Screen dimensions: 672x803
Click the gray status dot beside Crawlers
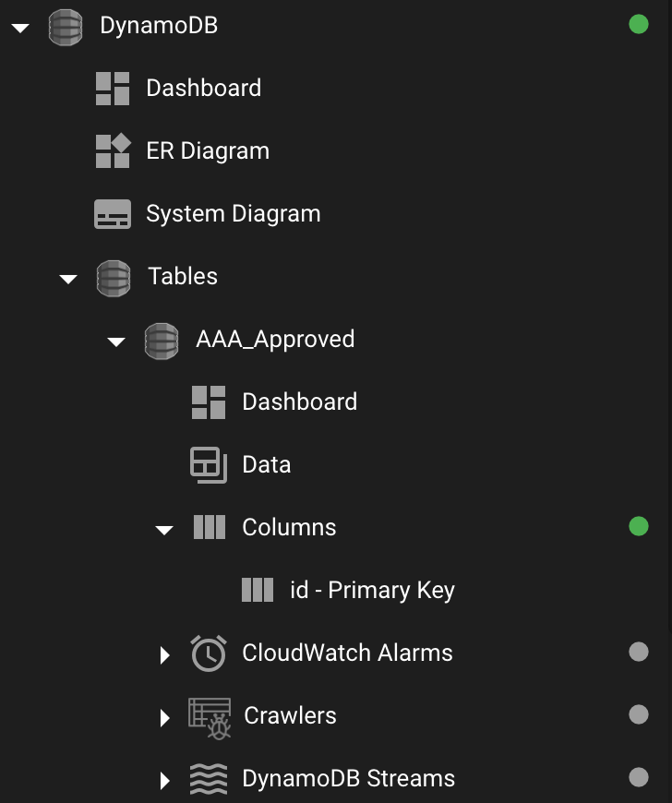639,714
